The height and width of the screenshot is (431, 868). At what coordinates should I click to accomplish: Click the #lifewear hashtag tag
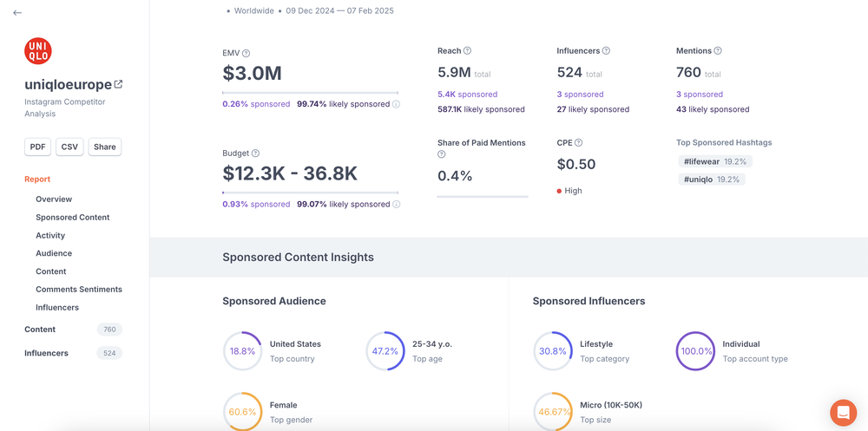point(715,161)
